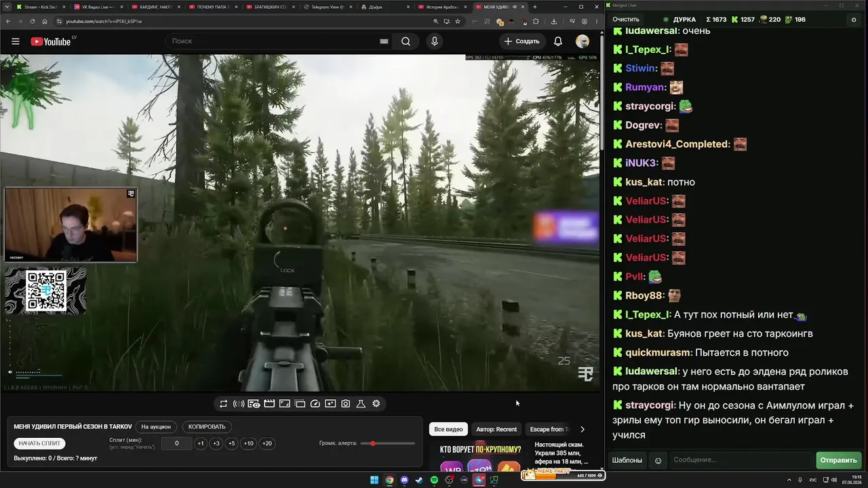The width and height of the screenshot is (868, 488).
Task: Open Windows Start menu
Action: (374, 480)
